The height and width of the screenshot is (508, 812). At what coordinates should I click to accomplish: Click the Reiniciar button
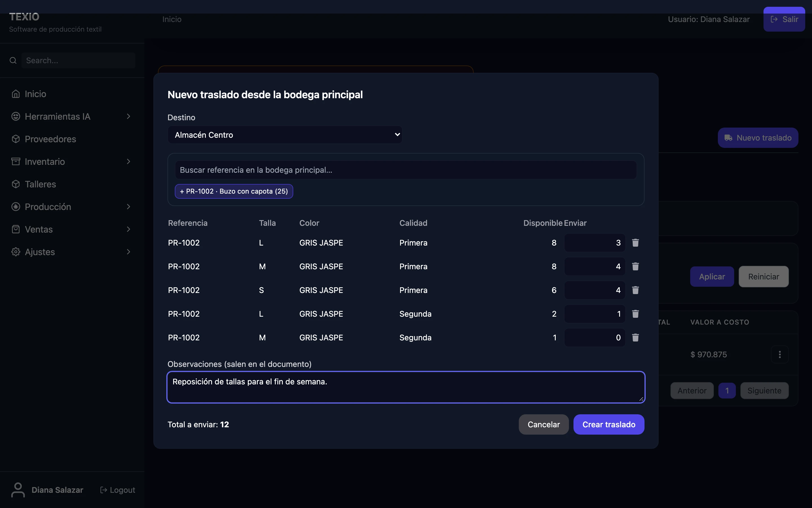(764, 277)
